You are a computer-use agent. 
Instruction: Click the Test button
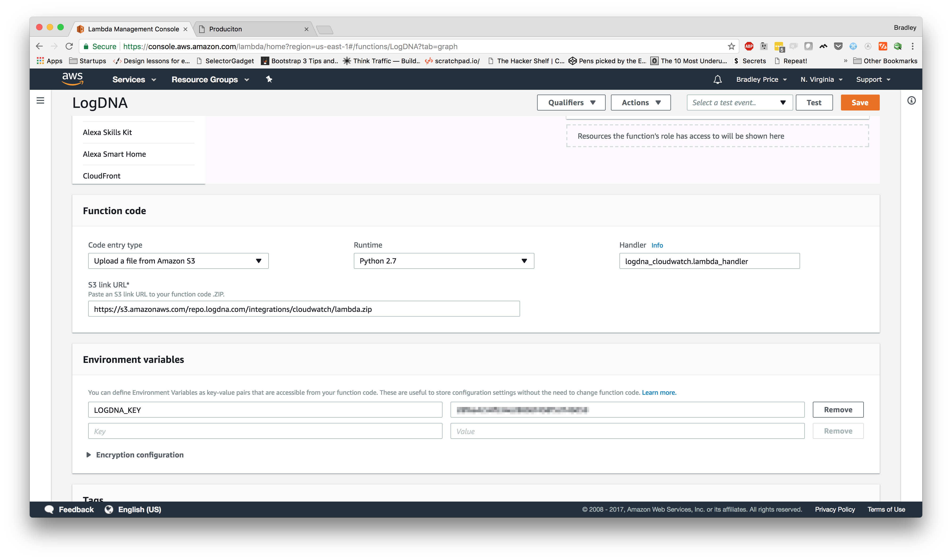click(x=814, y=102)
